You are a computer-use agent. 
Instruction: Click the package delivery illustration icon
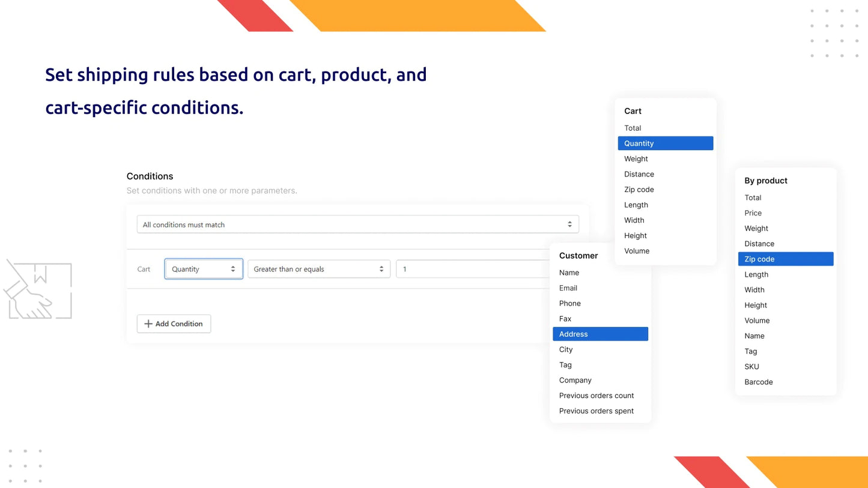click(x=38, y=289)
